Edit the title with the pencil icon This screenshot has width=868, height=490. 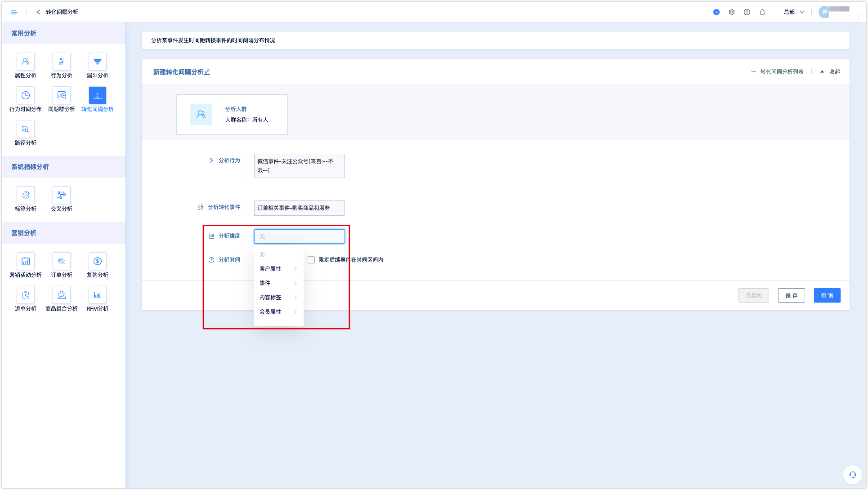pyautogui.click(x=207, y=72)
